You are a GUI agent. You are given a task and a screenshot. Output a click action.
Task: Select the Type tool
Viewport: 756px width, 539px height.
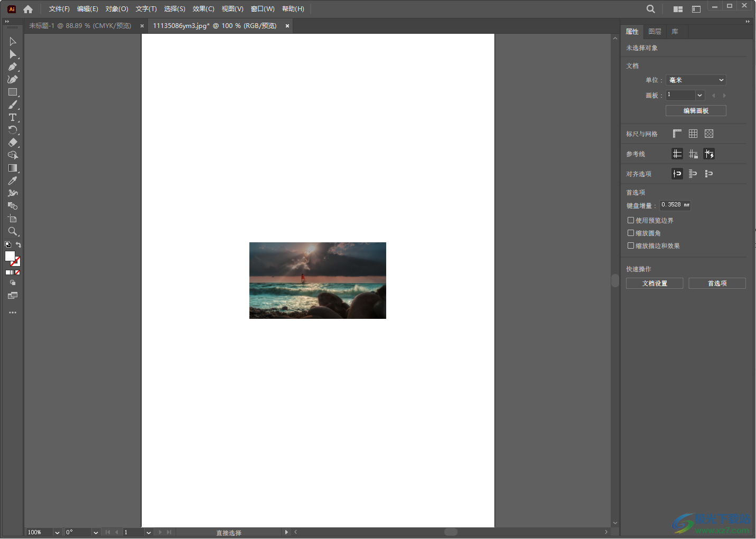pos(13,118)
